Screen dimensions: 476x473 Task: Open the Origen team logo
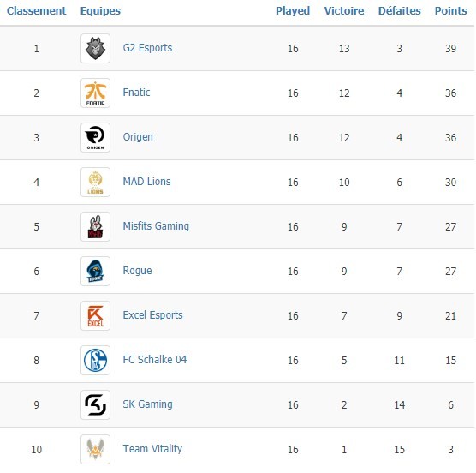(x=95, y=137)
